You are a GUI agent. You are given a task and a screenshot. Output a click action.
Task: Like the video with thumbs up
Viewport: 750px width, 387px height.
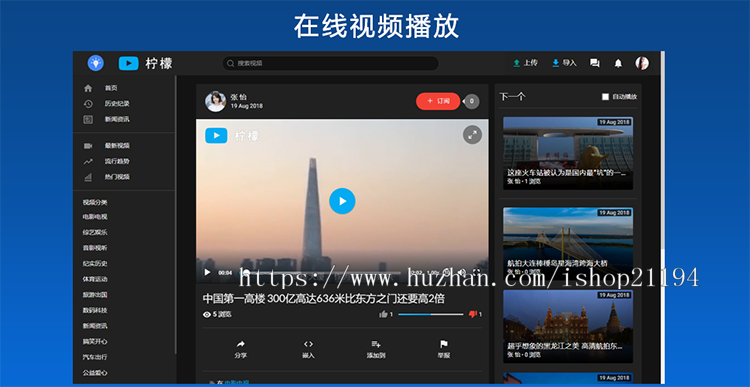383,314
